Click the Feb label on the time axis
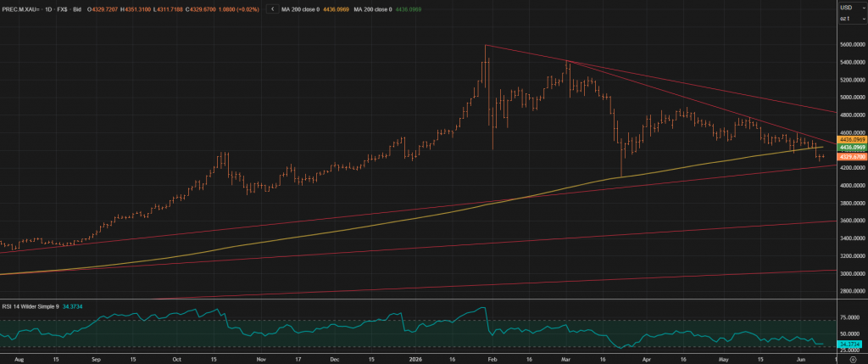The height and width of the screenshot is (364, 868). point(492,359)
